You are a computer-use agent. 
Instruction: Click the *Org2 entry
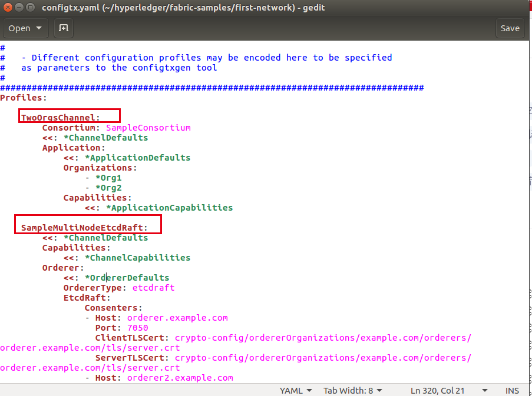(x=108, y=188)
